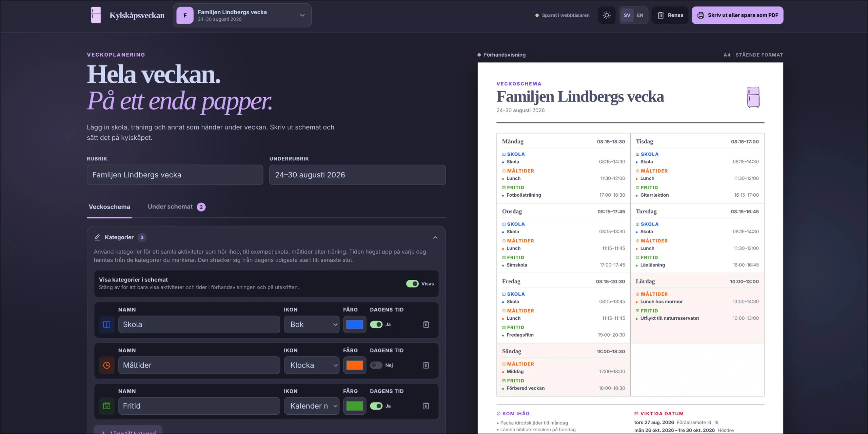Click the Underrubrik input field
Image resolution: width=868 pixels, height=434 pixels.
pyautogui.click(x=357, y=175)
